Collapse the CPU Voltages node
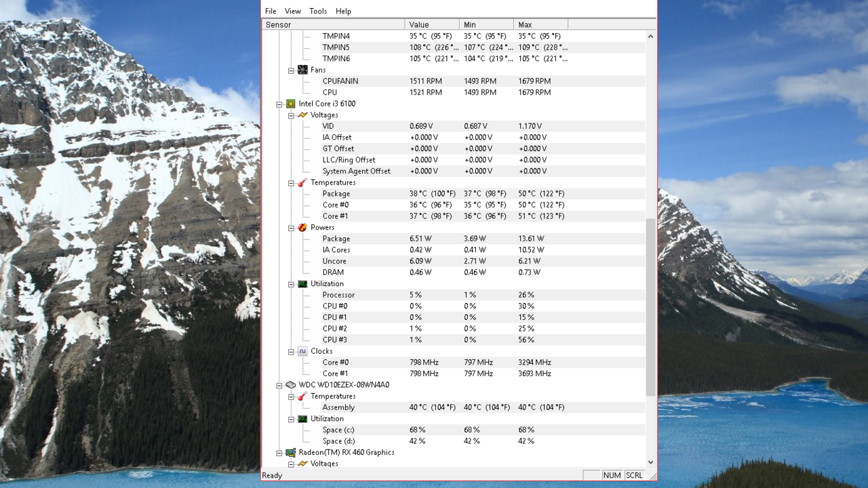Viewport: 868px width, 488px height. pyautogui.click(x=291, y=115)
